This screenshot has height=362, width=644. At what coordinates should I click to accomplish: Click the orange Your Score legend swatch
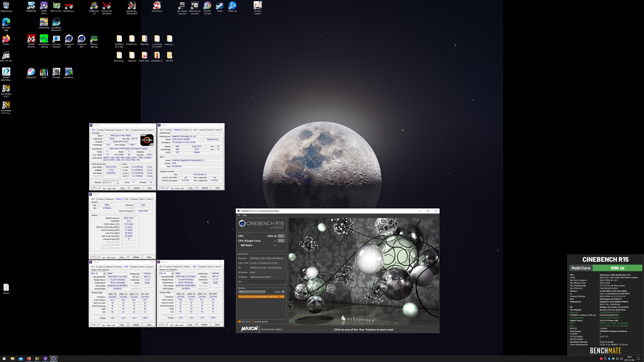[x=239, y=322]
